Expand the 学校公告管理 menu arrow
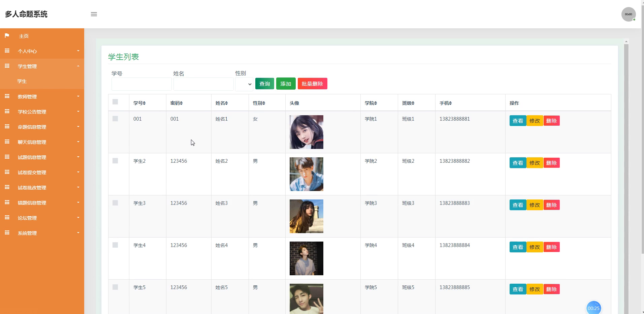The width and height of the screenshot is (644, 314). pyautogui.click(x=78, y=112)
